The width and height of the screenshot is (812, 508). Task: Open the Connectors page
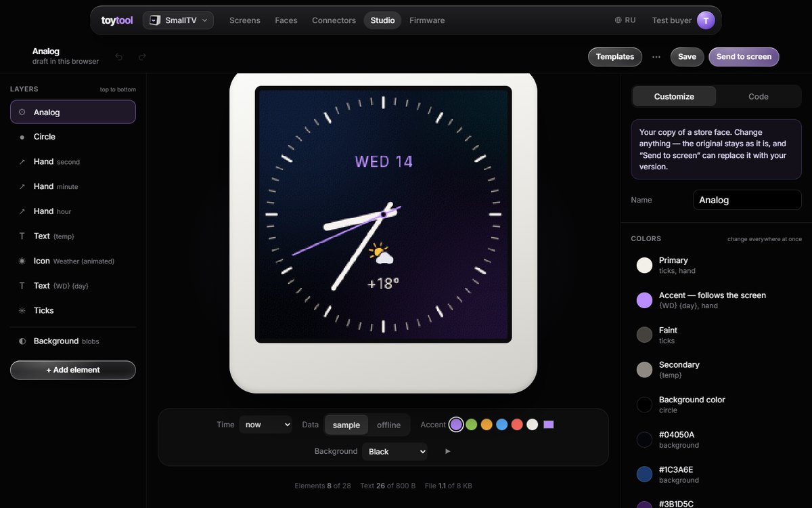(x=334, y=20)
